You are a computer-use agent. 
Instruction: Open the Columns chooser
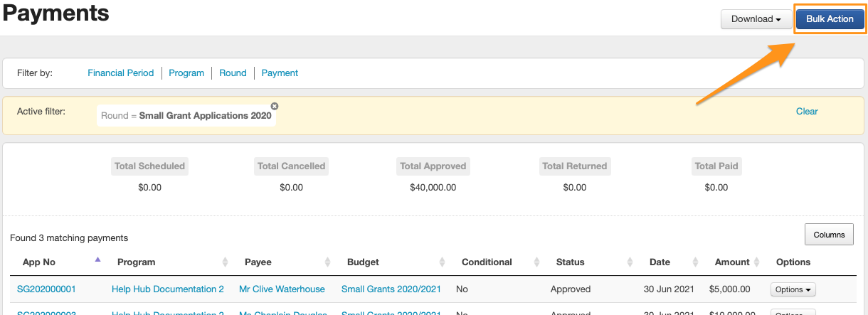(x=829, y=235)
